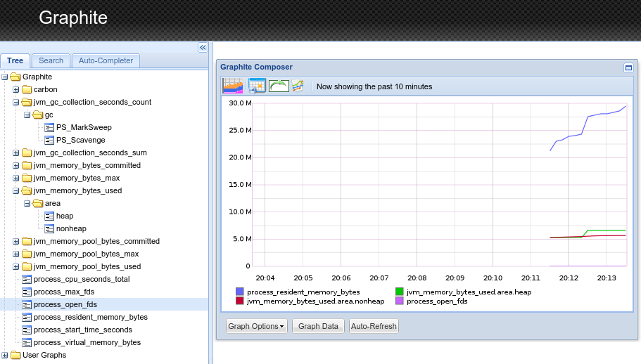Click the blue process_resident_memory_bytes legend swatch

click(x=239, y=292)
